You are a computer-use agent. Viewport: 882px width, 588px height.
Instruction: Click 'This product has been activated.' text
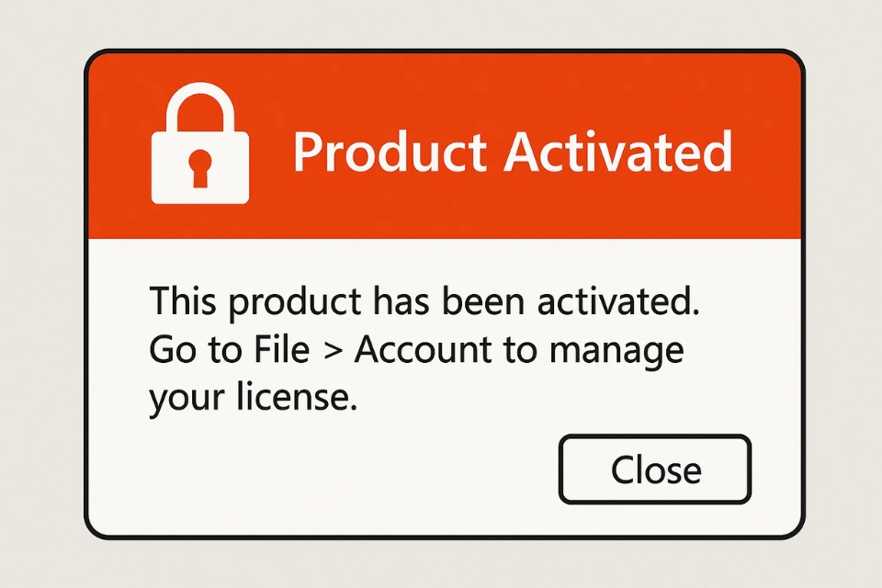pyautogui.click(x=424, y=303)
